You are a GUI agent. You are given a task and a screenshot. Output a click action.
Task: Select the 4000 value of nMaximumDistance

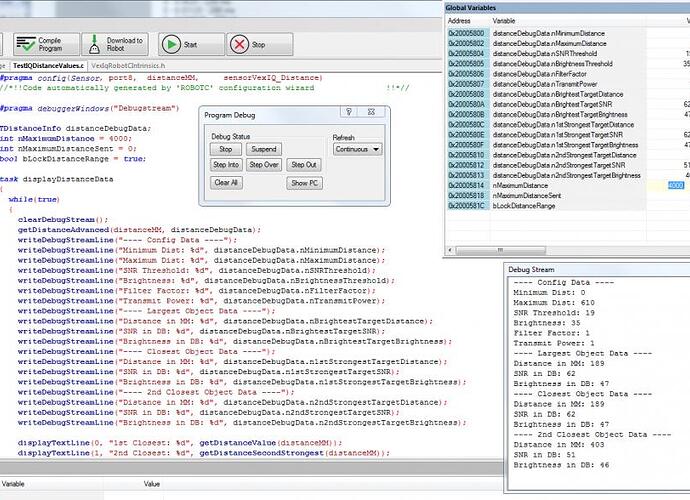click(x=675, y=185)
